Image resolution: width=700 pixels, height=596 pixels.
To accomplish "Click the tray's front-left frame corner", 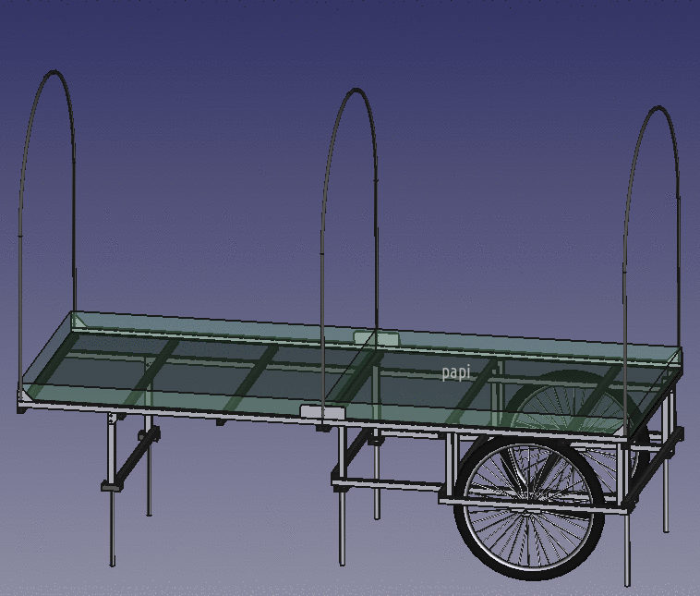I will pyautogui.click(x=22, y=399).
